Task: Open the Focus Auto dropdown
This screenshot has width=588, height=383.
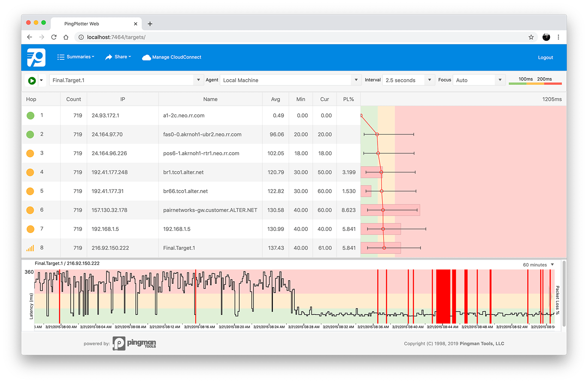Action: (500, 80)
